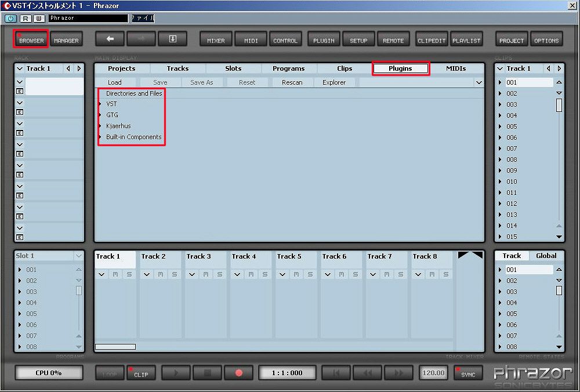Click the return-to-start transport button
Viewport: 580px width, 392px height.
pos(336,373)
